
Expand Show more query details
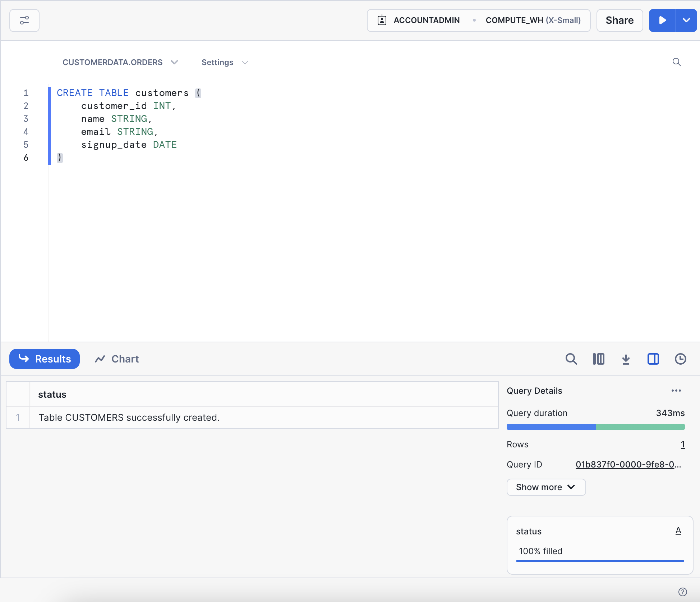click(x=546, y=487)
